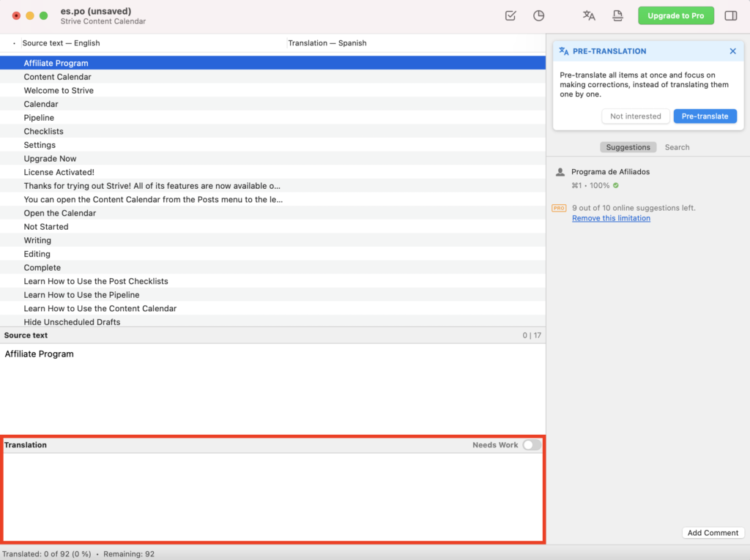Click the update from source code icon
The width and height of the screenshot is (750, 560).
(x=617, y=16)
